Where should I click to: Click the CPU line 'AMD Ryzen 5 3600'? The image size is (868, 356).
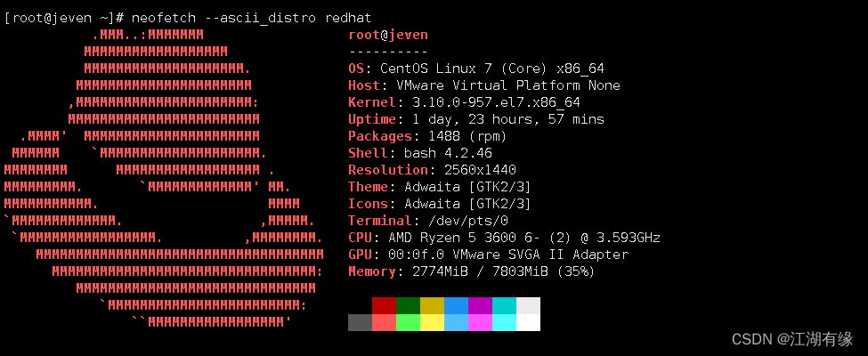coord(452,238)
